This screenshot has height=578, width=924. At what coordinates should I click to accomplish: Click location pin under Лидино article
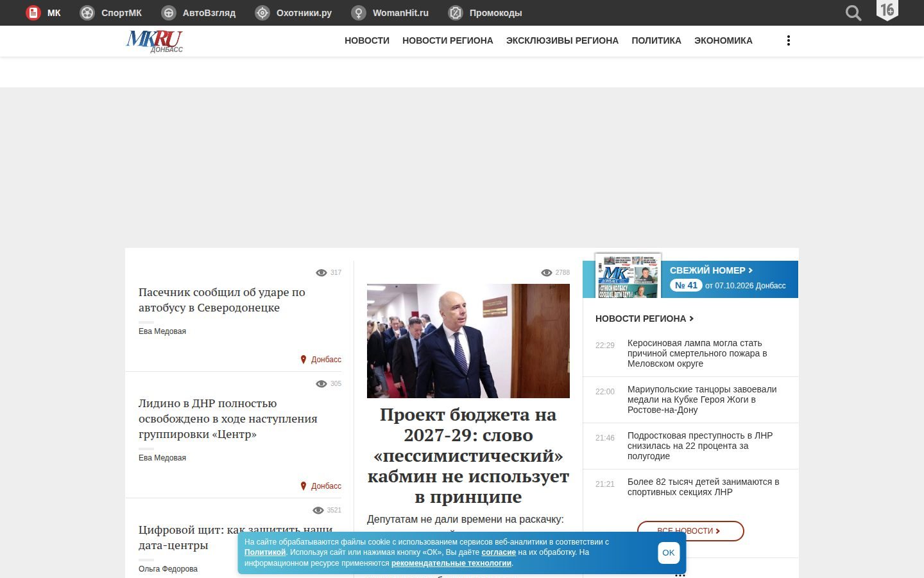304,486
